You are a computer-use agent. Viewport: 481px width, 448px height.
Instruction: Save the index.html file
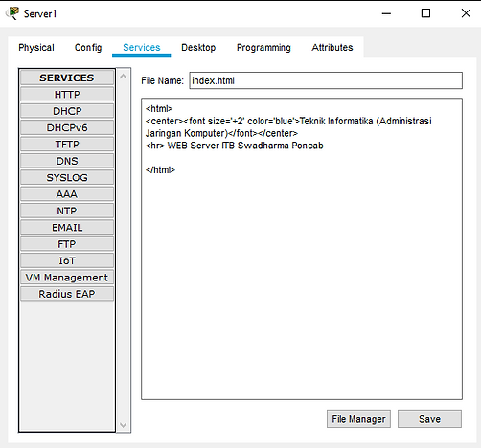pos(429,419)
